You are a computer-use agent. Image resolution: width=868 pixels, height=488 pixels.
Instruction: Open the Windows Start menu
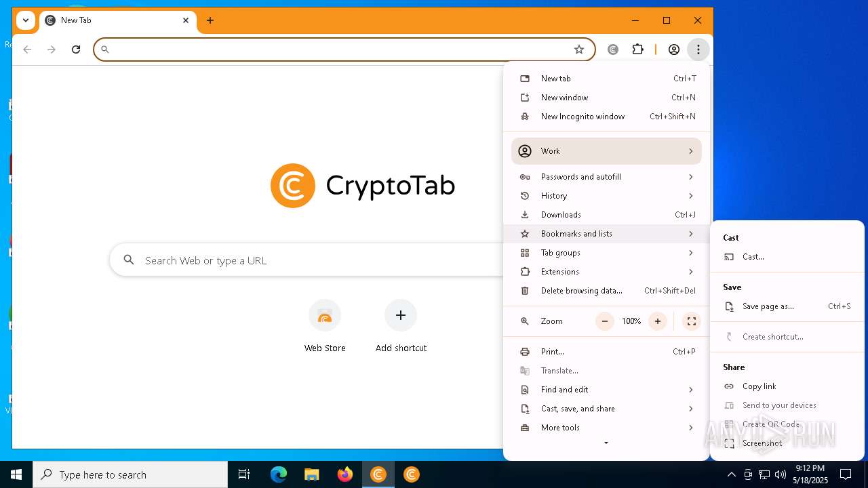pos(16,474)
